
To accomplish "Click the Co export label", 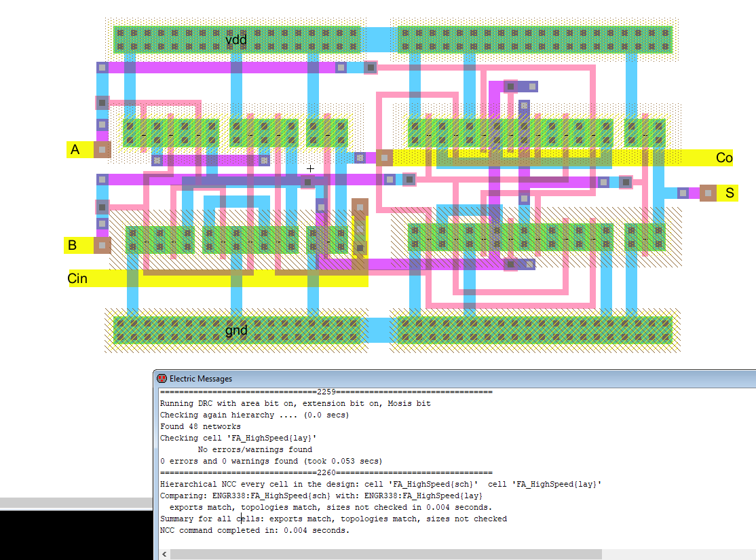I will pos(724,158).
